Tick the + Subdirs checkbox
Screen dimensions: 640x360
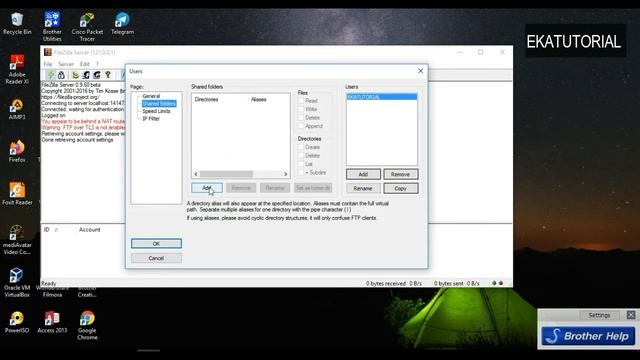coord(301,173)
